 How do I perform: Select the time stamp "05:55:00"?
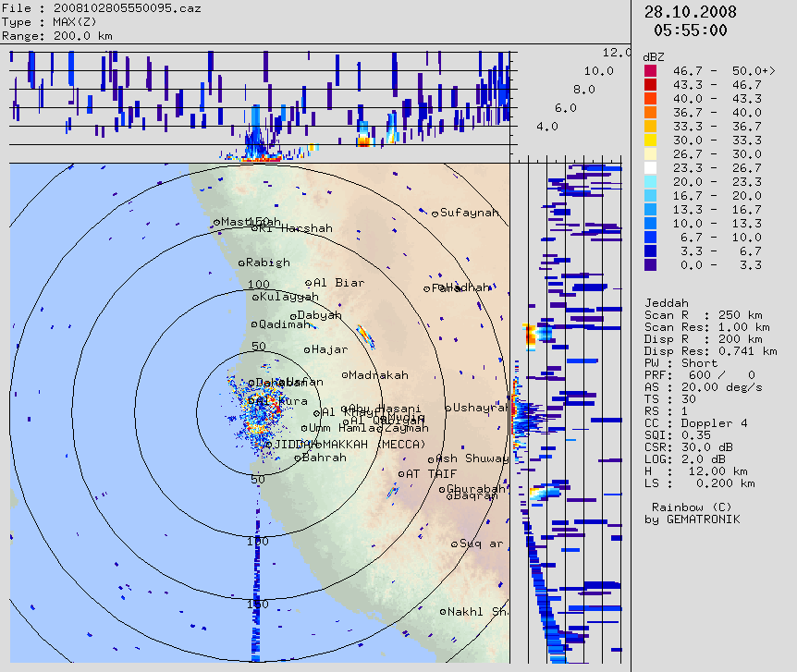pyautogui.click(x=691, y=31)
